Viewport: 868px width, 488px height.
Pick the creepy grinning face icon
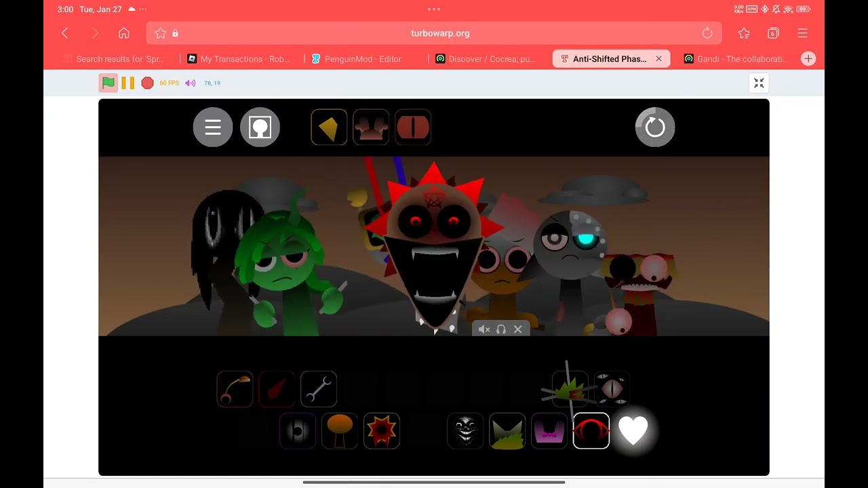tap(465, 431)
